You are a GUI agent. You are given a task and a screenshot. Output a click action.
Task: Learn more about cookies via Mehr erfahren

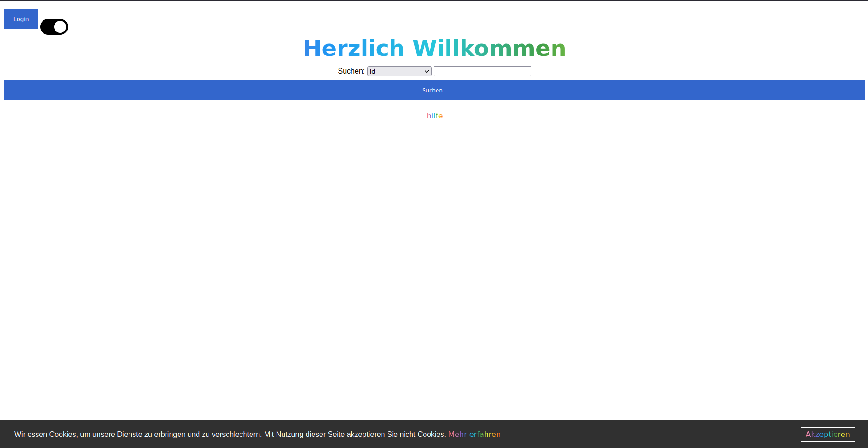474,434
